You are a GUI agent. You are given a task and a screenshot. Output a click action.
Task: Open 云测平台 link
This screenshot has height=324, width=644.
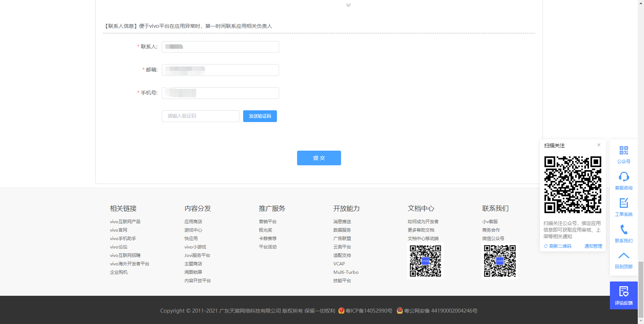(x=342, y=247)
